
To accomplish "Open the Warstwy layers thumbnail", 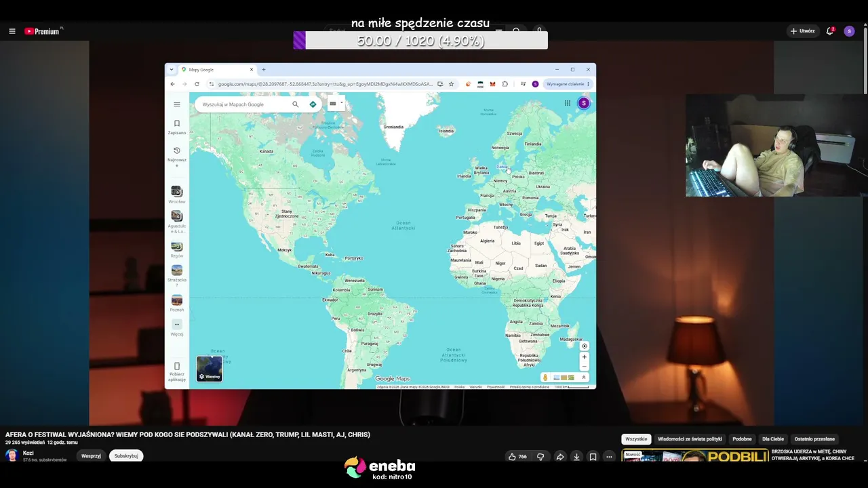I will (210, 369).
